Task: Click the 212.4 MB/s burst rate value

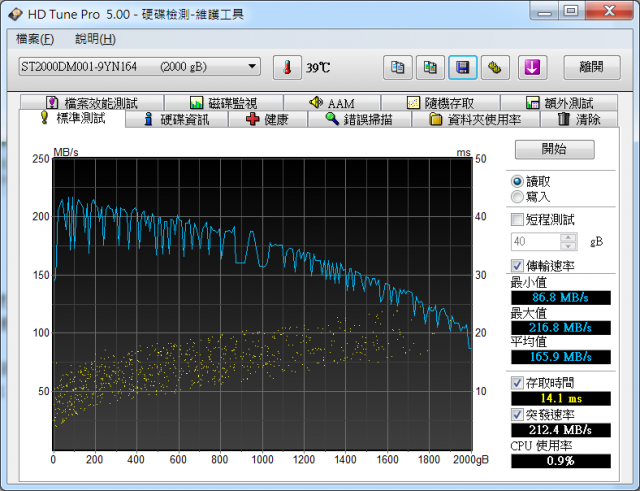Action: click(x=561, y=430)
